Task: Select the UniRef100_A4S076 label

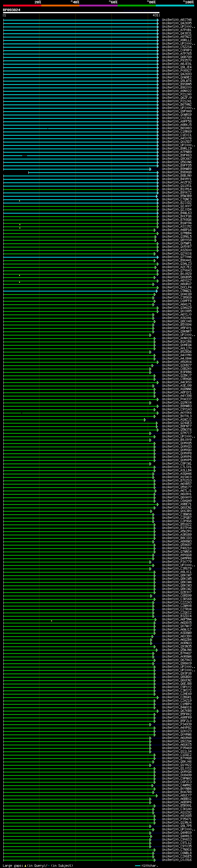Action: [x=177, y=139]
